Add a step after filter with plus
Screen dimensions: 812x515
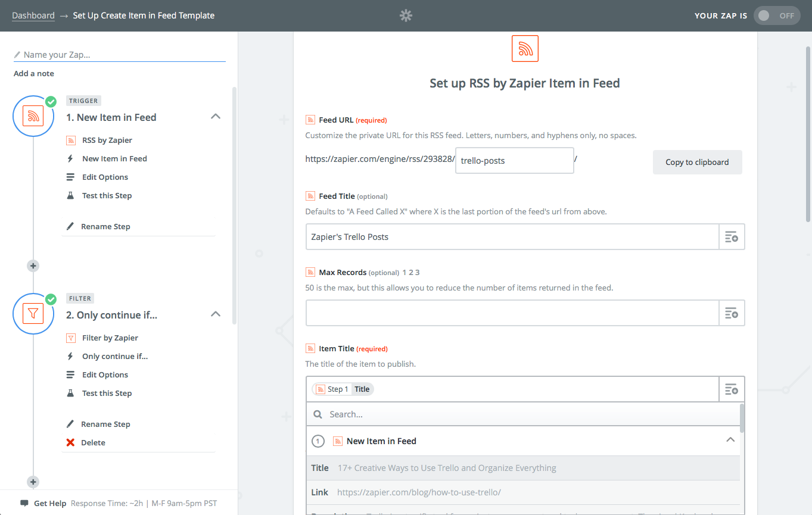click(33, 482)
